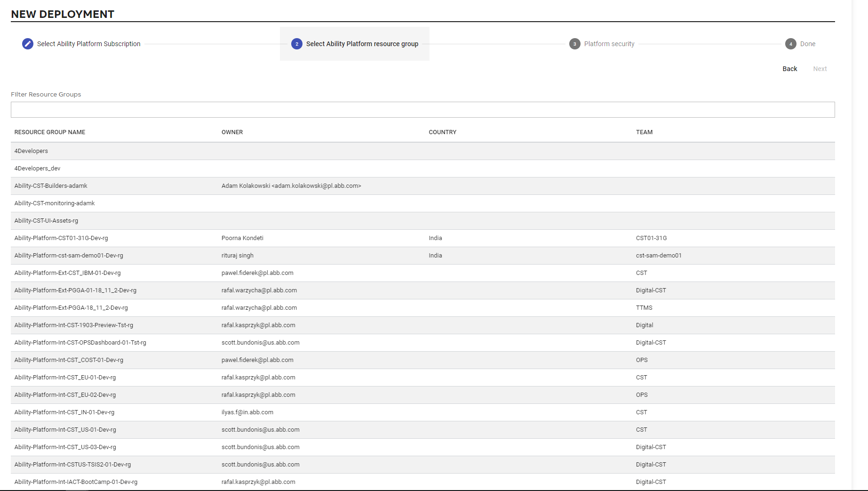Select Ability-CST-UI-Assets-rg row

tap(423, 221)
